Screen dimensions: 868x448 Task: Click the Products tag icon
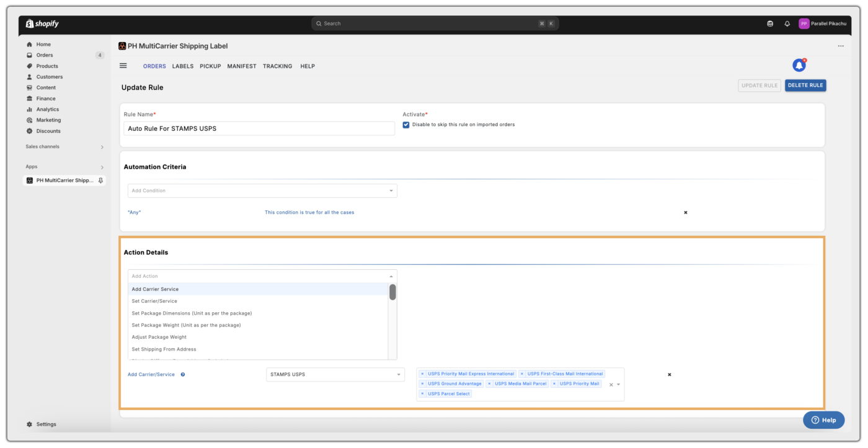(x=30, y=66)
